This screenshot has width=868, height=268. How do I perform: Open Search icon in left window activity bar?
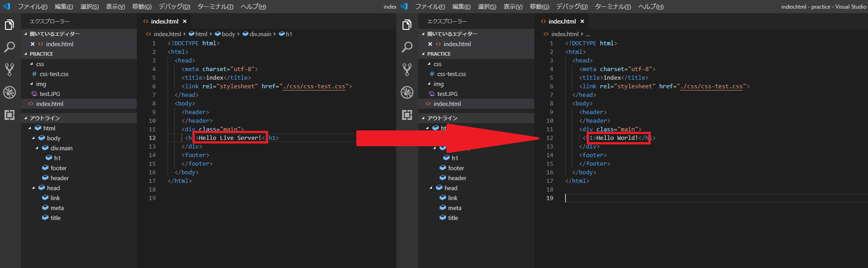(x=10, y=47)
